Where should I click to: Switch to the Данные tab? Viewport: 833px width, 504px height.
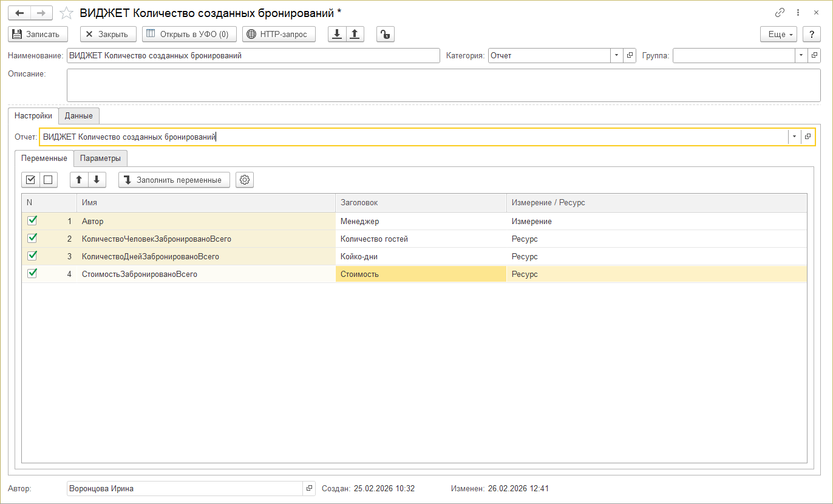tap(79, 115)
